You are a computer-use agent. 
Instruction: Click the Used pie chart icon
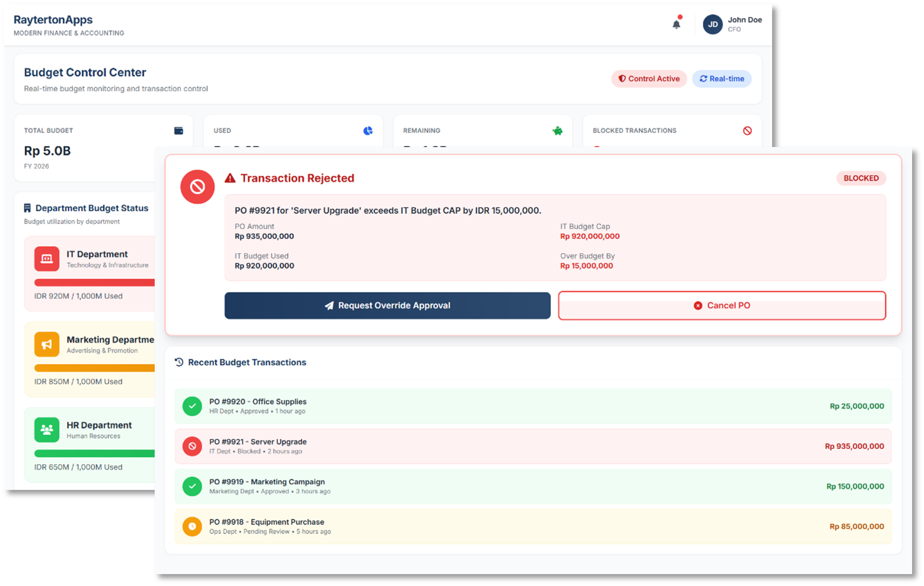pyautogui.click(x=368, y=131)
